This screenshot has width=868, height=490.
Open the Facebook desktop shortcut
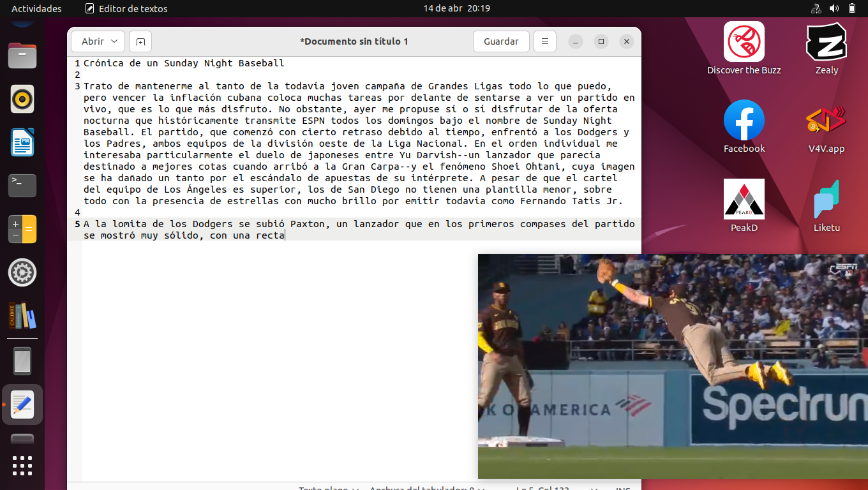click(x=744, y=126)
